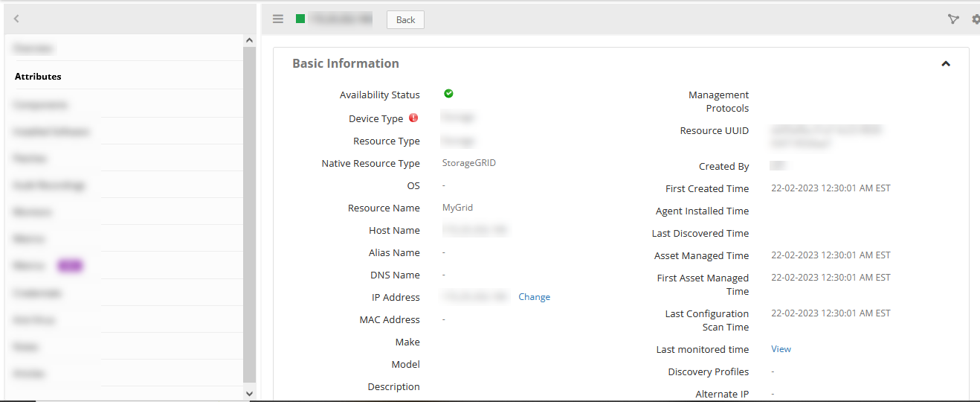Click the purple badge in the sidebar
This screenshot has height=402, width=980.
pos(70,266)
